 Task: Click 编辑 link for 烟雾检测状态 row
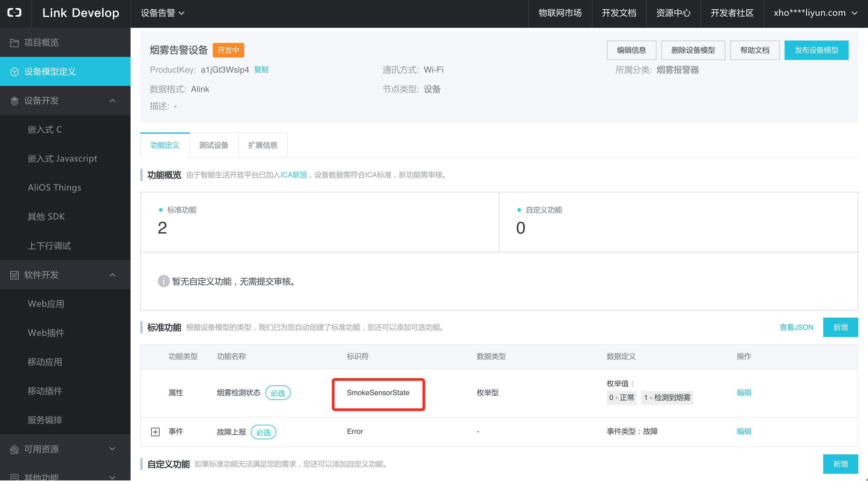coord(744,392)
